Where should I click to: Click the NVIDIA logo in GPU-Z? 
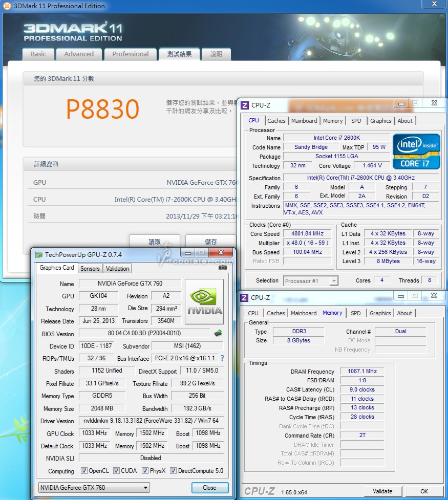tap(204, 301)
